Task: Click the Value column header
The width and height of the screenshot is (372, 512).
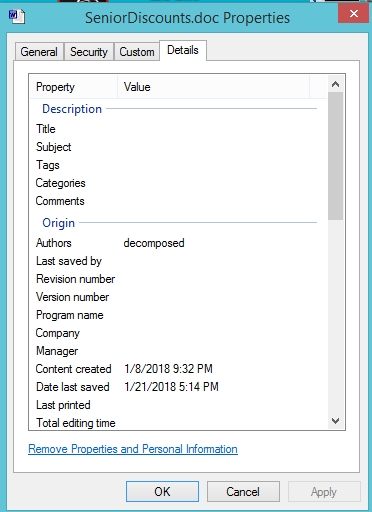Action: pyautogui.click(x=213, y=87)
